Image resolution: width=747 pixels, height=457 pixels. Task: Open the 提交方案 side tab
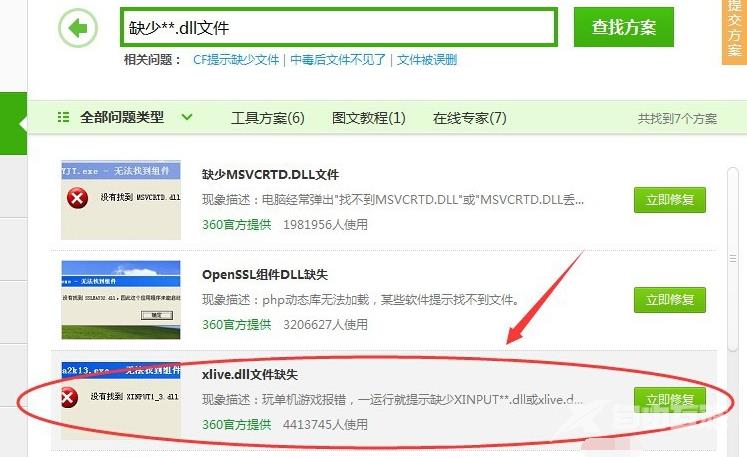click(x=734, y=31)
